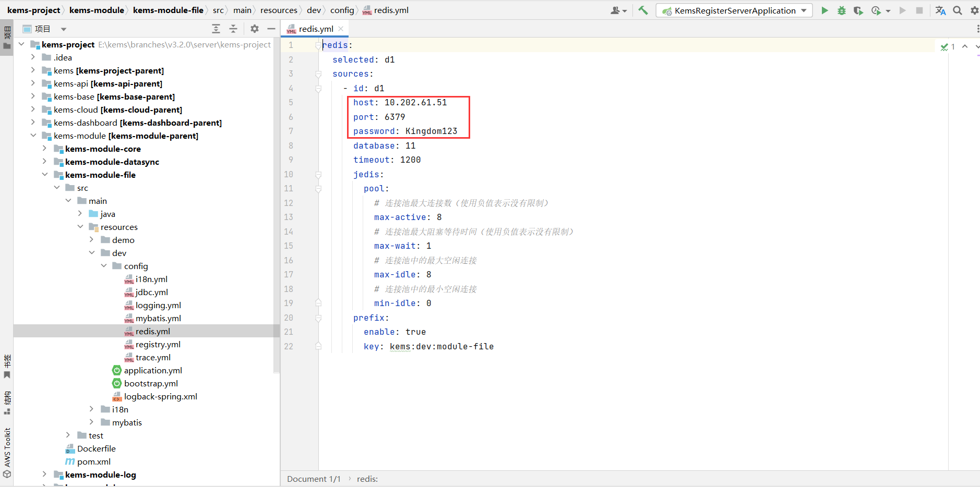Open project panel options gear
Image resolution: width=980 pixels, height=487 pixels.
tap(255, 29)
